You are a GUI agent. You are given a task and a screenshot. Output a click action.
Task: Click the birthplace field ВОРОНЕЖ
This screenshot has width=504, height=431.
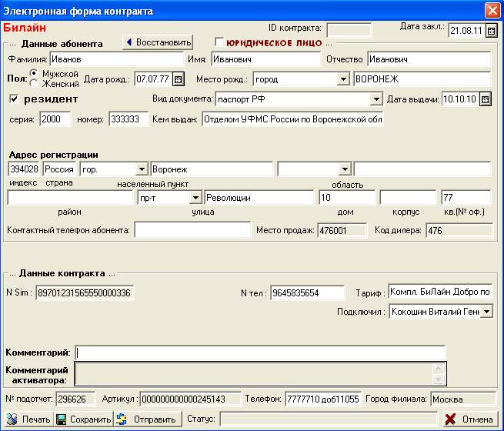(422, 79)
